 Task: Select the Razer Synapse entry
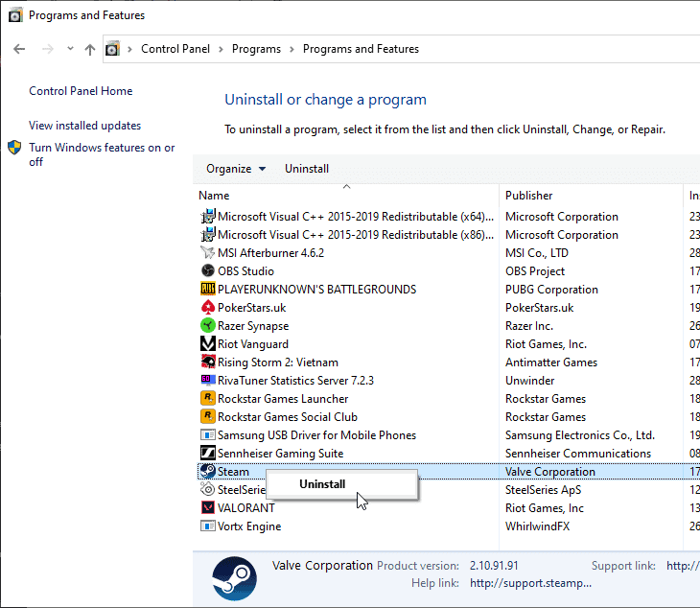(253, 326)
